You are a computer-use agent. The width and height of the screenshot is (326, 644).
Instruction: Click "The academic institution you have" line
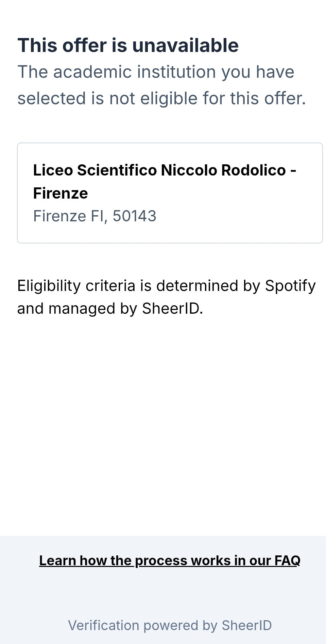click(x=156, y=72)
